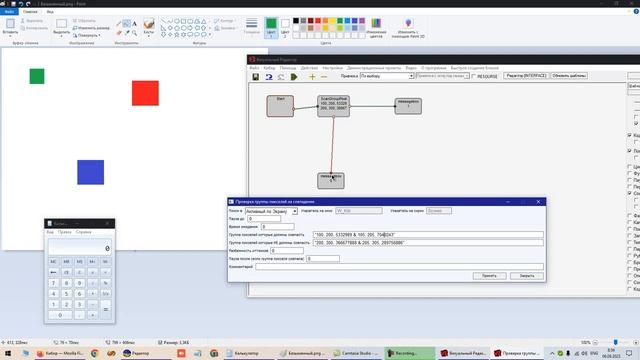Click the yellow minus icon in editor
Viewport: 640px width, 360px height.
point(324,77)
